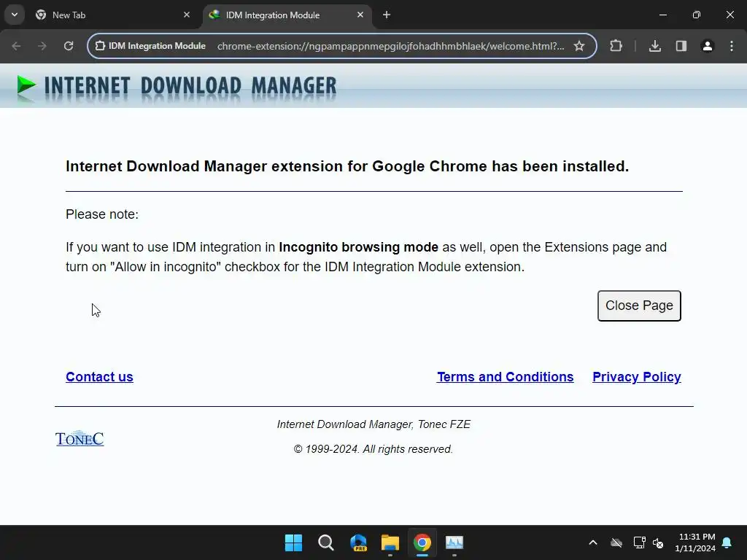Open the Chrome Downloads tray icon
The height and width of the screenshot is (560, 747).
[655, 46]
